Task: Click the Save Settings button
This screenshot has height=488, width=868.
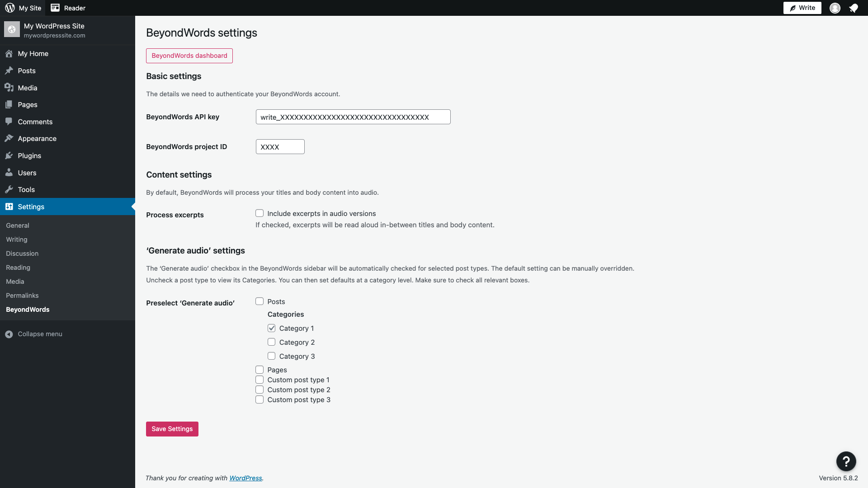Action: point(172,429)
